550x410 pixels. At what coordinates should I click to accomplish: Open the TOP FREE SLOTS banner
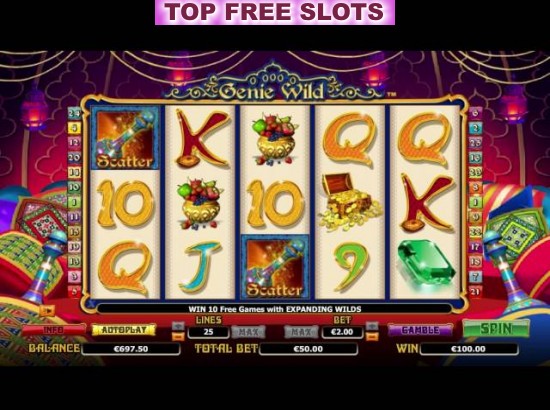(275, 12)
